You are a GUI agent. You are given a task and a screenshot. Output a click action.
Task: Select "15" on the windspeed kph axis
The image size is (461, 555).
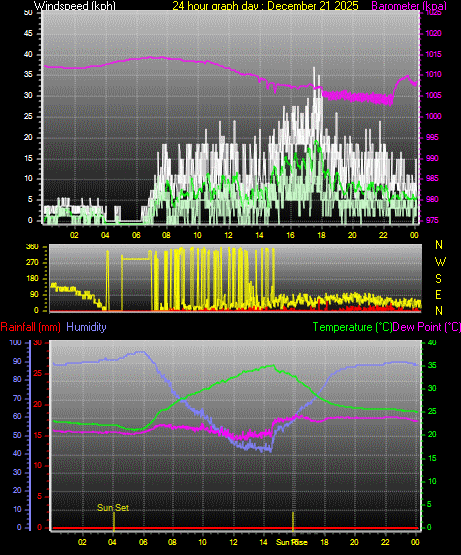28,158
